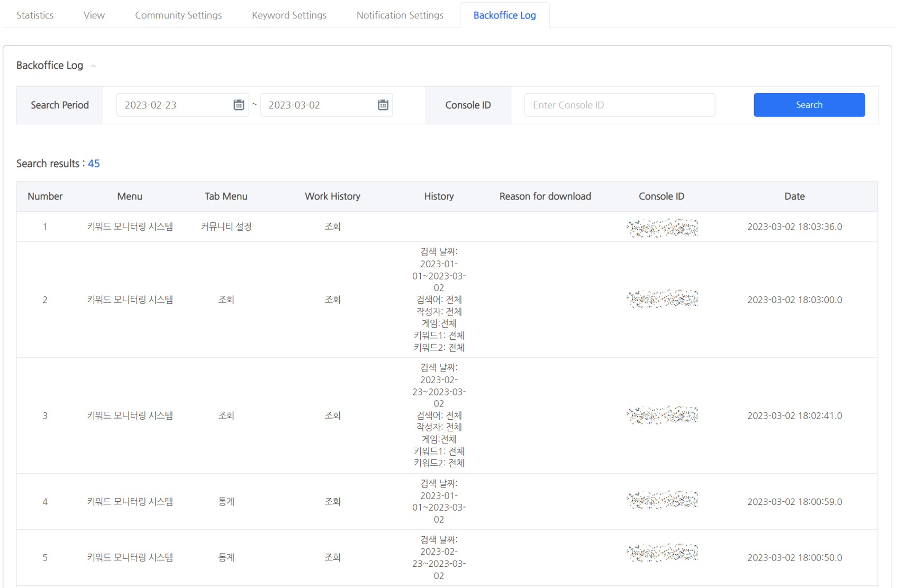This screenshot has width=897, height=588.
Task: Select the Backoffice Log tab
Action: click(504, 15)
